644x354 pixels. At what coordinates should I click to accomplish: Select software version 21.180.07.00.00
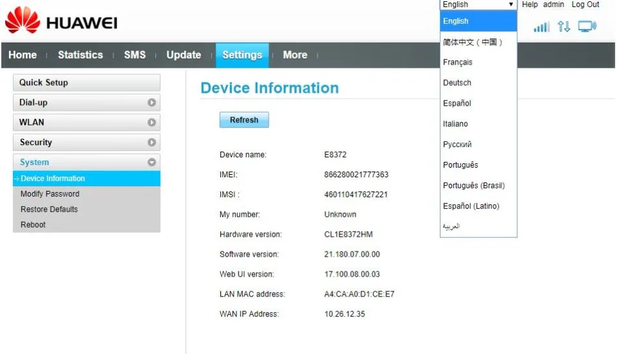point(352,255)
